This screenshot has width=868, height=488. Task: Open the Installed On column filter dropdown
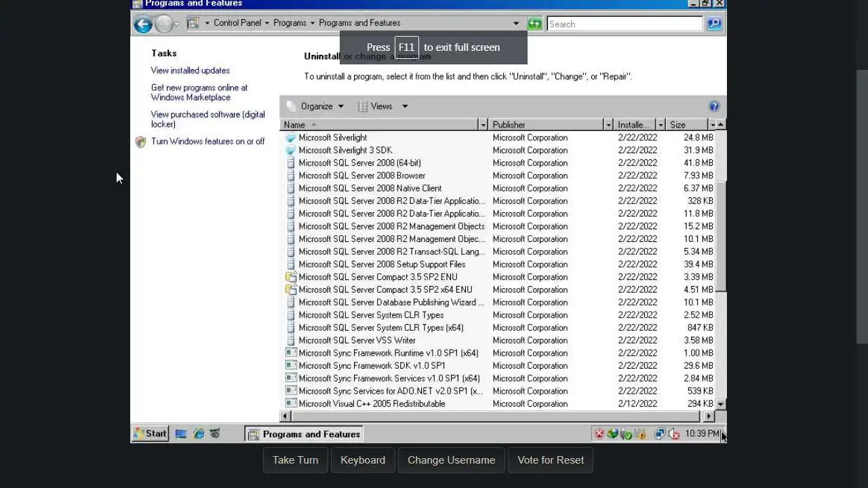pos(660,125)
